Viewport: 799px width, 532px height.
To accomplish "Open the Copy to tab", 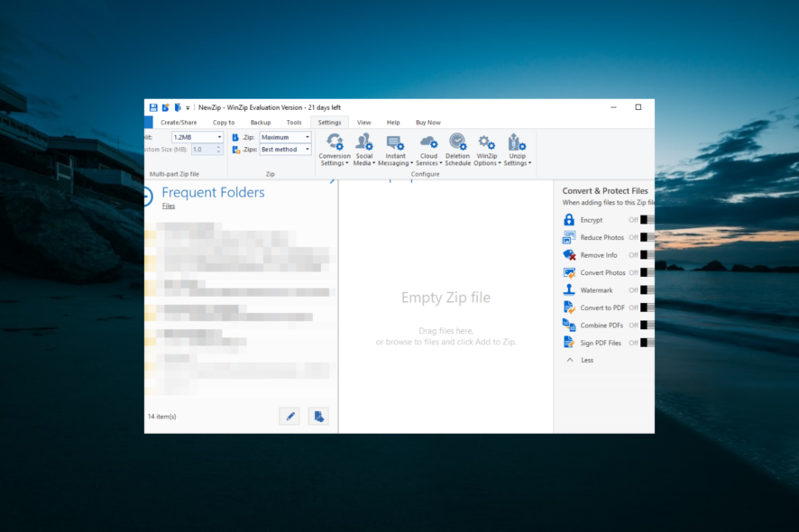I will click(224, 123).
